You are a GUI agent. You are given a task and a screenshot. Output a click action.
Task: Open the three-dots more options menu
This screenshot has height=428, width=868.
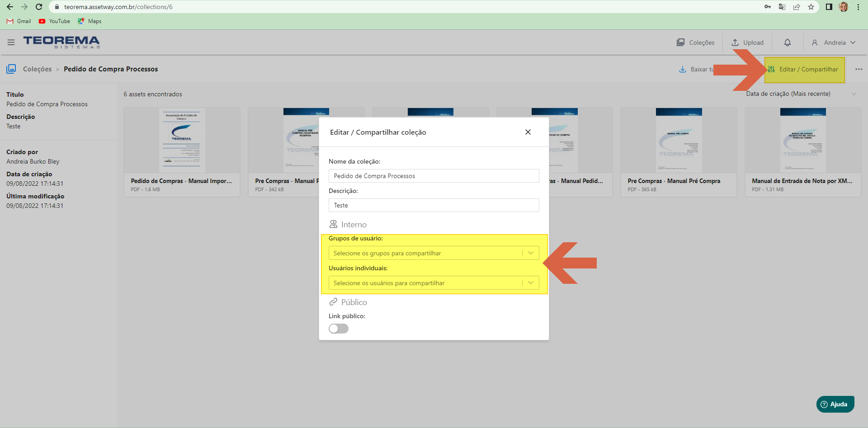[859, 69]
